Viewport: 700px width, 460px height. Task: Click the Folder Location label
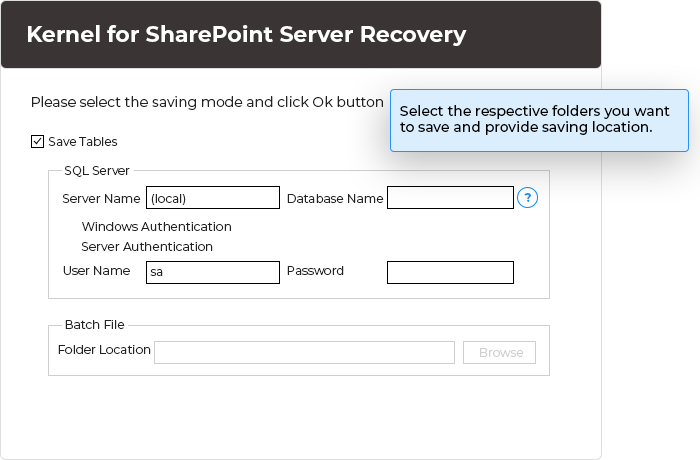point(104,350)
